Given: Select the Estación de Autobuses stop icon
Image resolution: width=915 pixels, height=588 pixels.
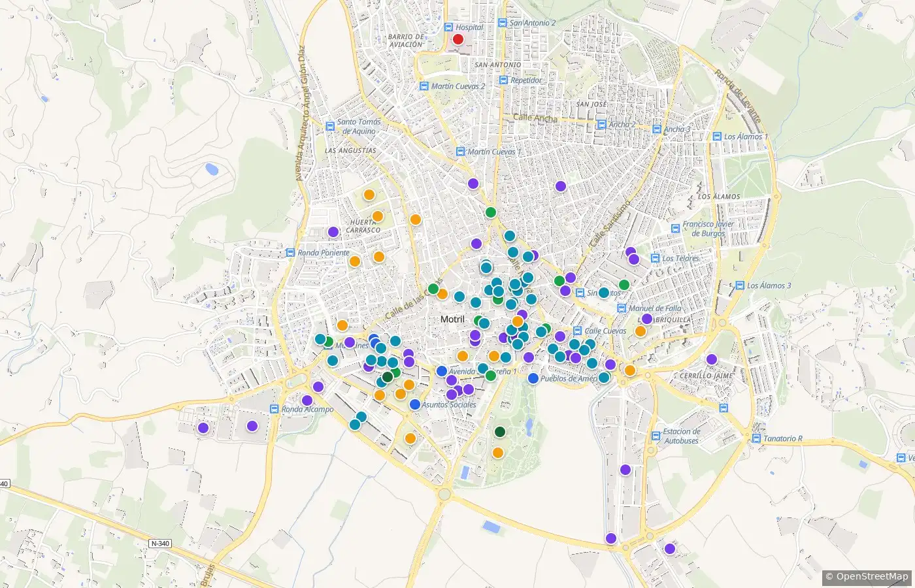Looking at the screenshot, I should point(656,436).
